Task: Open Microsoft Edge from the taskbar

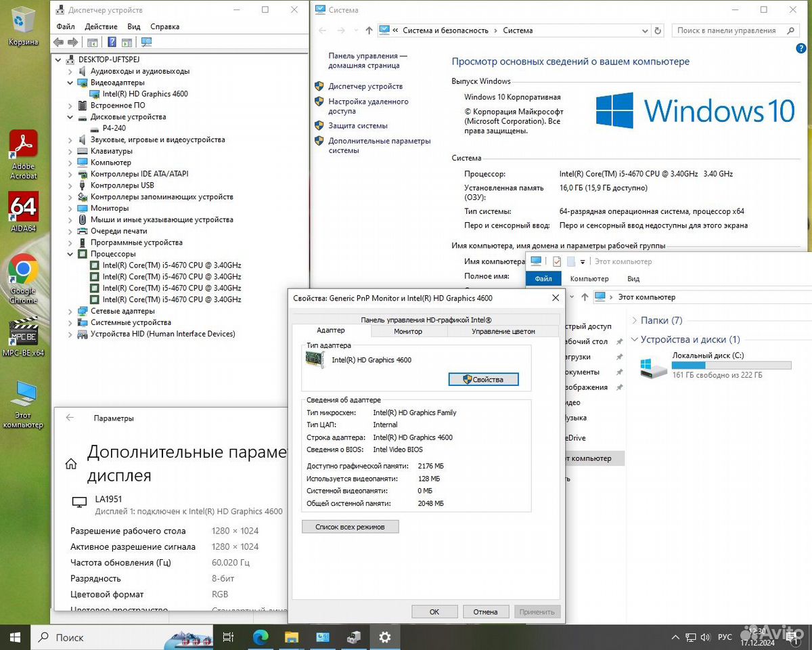Action: pyautogui.click(x=261, y=637)
